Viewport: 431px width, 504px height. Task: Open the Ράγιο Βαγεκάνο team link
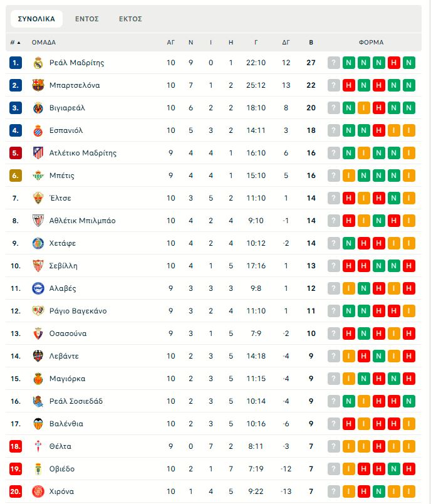[x=78, y=311]
